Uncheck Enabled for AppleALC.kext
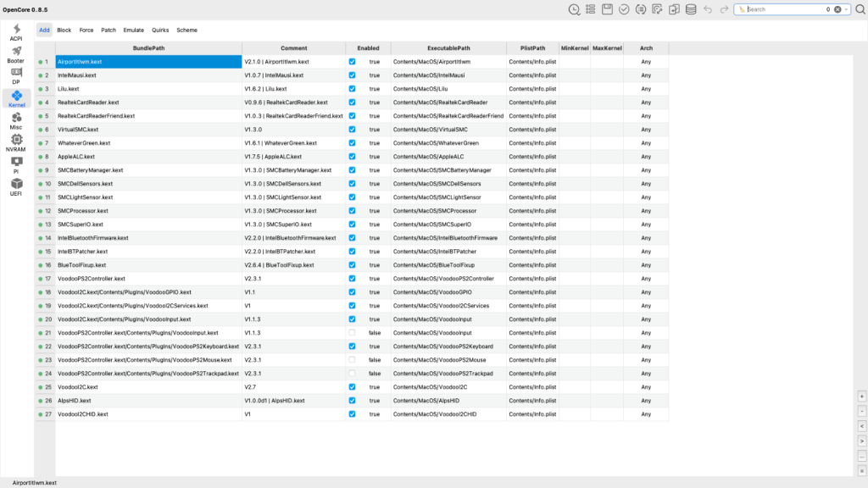Image resolution: width=868 pixels, height=488 pixels. coord(352,157)
